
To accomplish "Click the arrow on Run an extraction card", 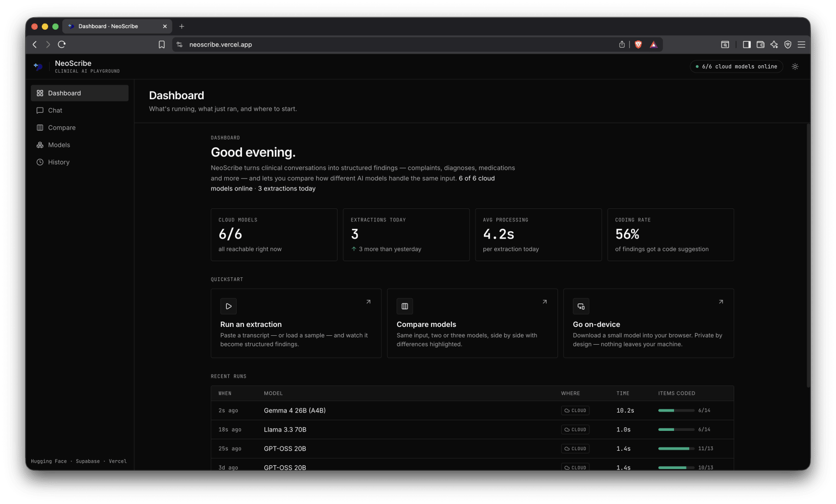I will (x=368, y=302).
